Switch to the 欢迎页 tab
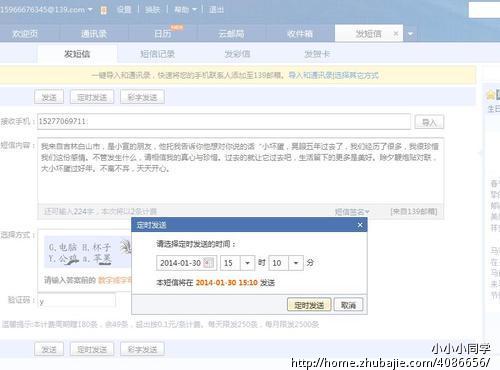This screenshot has height=370, width=500. (x=25, y=34)
